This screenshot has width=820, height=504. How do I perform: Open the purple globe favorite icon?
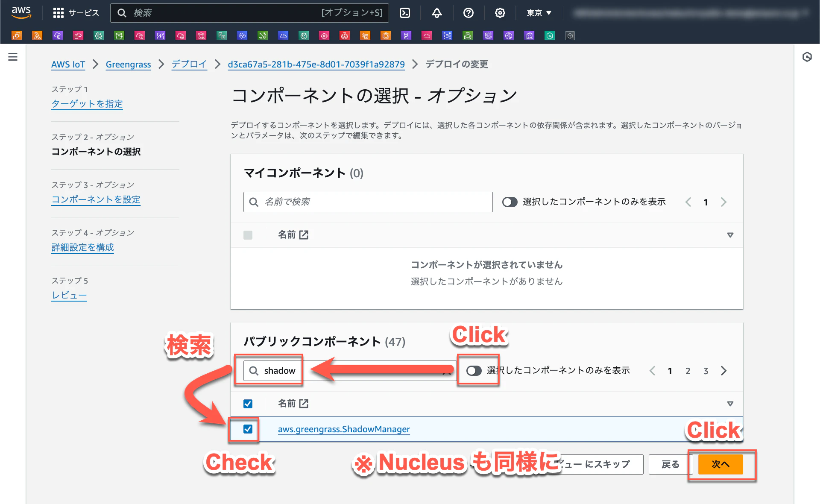[509, 35]
